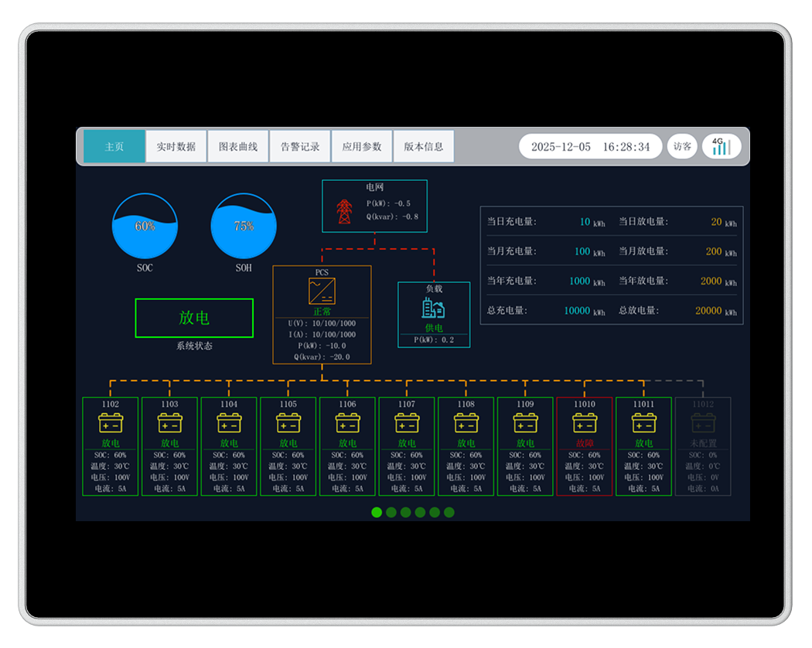Switch to the 实时数据 tab
Viewport: 812px width, 648px height.
176,147
